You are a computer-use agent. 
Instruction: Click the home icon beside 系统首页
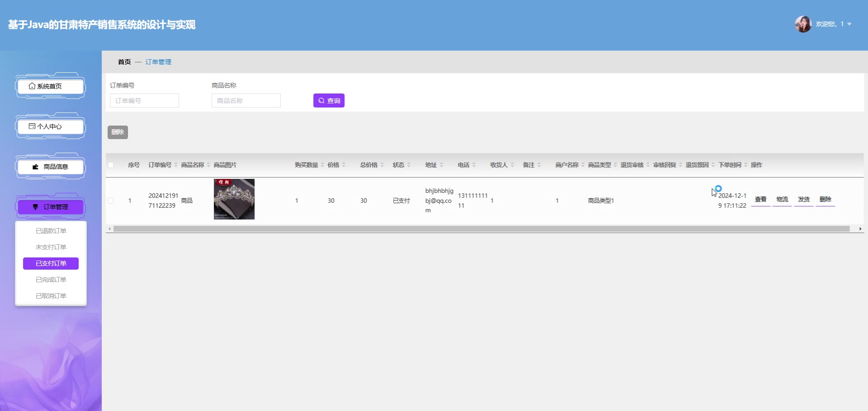pyautogui.click(x=32, y=86)
